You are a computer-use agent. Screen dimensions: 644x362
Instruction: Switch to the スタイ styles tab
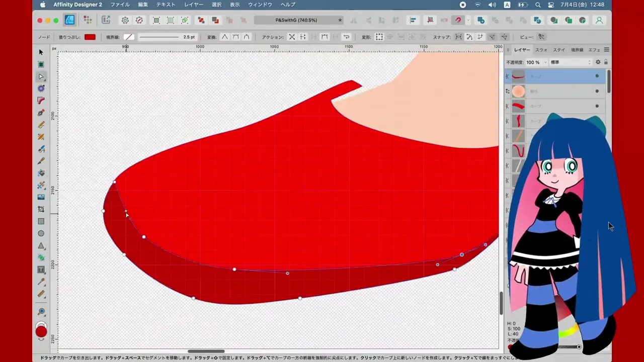point(559,50)
